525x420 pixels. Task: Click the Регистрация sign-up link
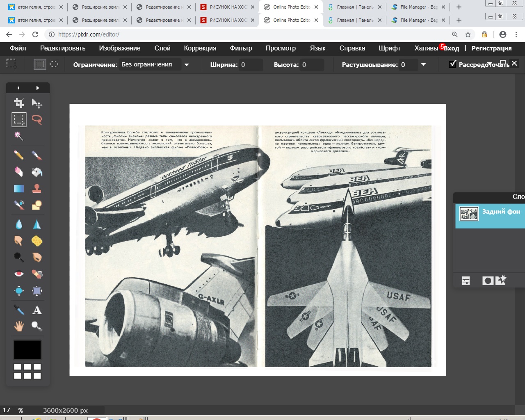[491, 48]
